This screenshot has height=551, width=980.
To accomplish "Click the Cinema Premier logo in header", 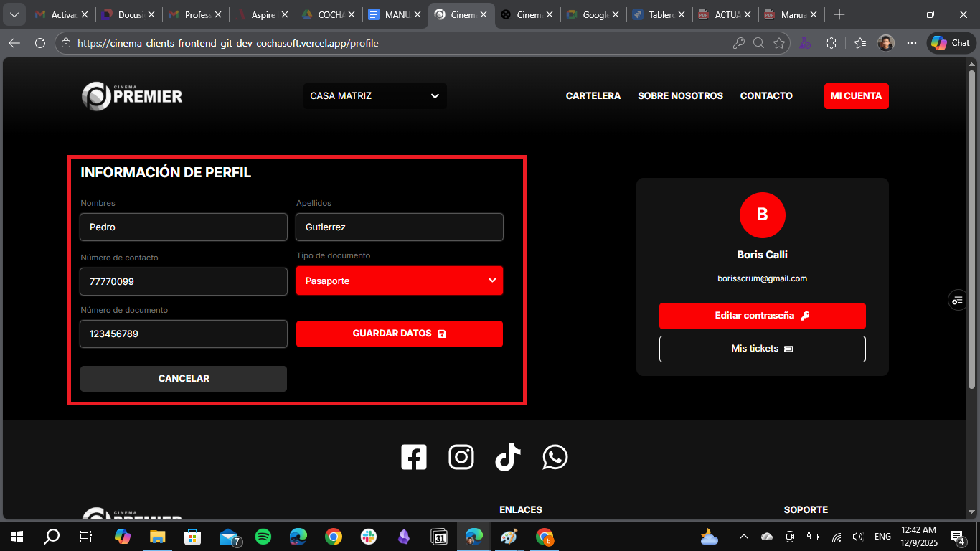I will click(132, 96).
